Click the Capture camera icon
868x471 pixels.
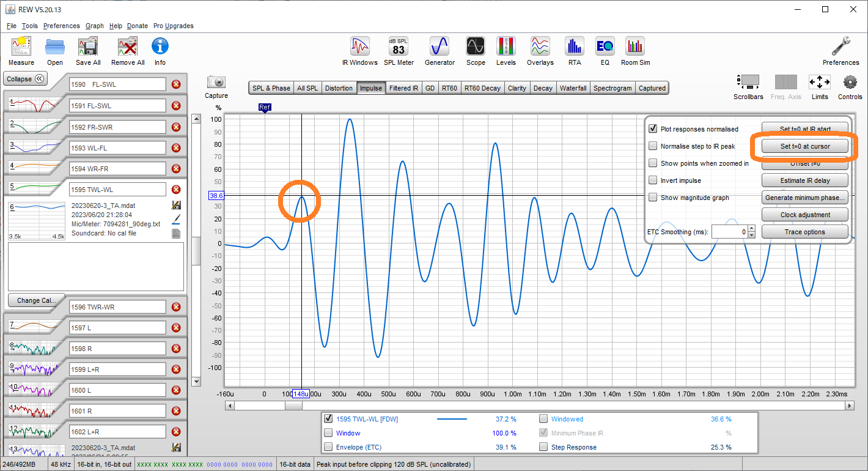tap(216, 82)
